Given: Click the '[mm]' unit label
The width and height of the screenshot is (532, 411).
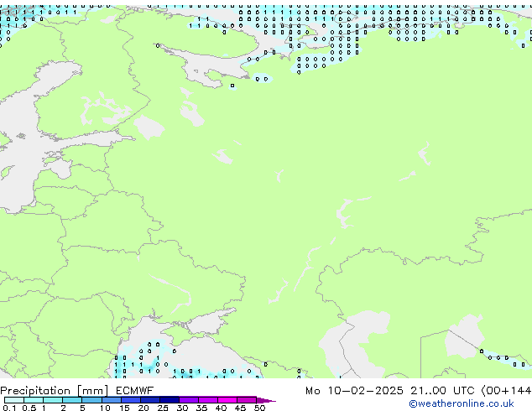Looking at the screenshot, I should pyautogui.click(x=93, y=391).
